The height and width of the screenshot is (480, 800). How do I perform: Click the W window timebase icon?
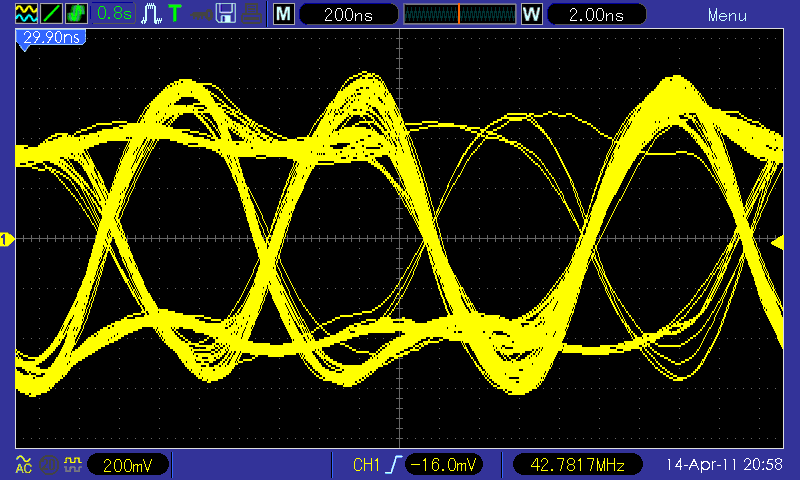pyautogui.click(x=532, y=14)
